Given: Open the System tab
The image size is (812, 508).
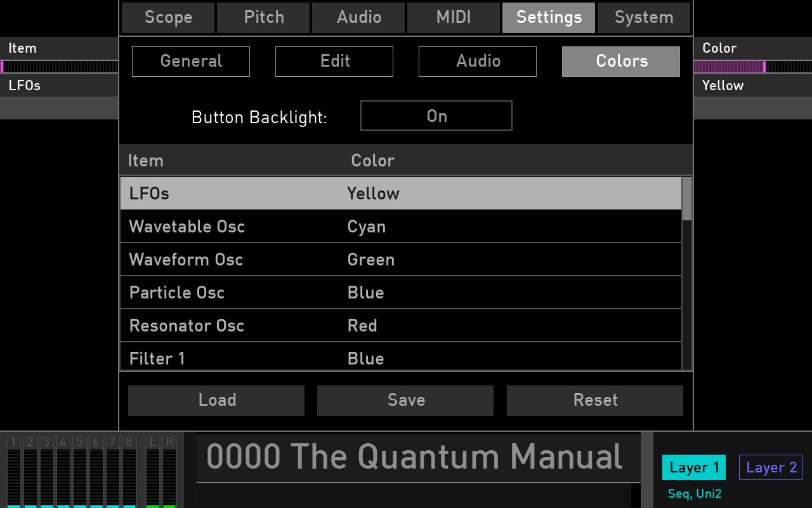Looking at the screenshot, I should (x=643, y=17).
